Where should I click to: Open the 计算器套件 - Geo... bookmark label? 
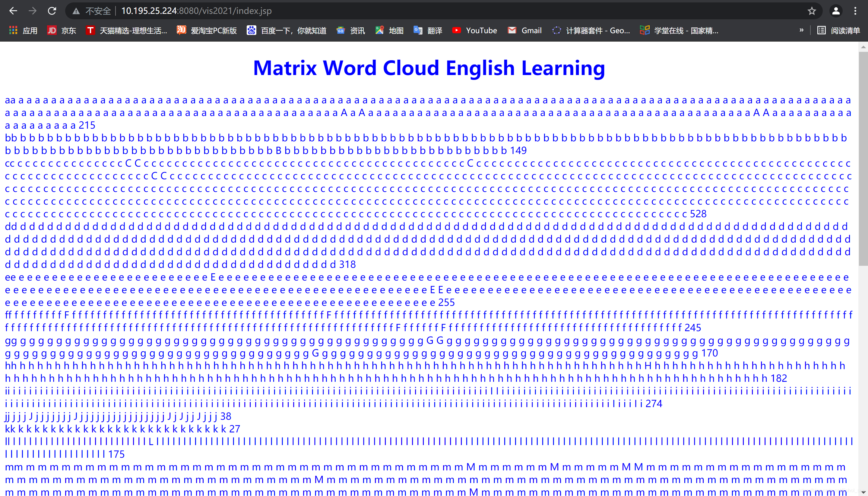(598, 31)
